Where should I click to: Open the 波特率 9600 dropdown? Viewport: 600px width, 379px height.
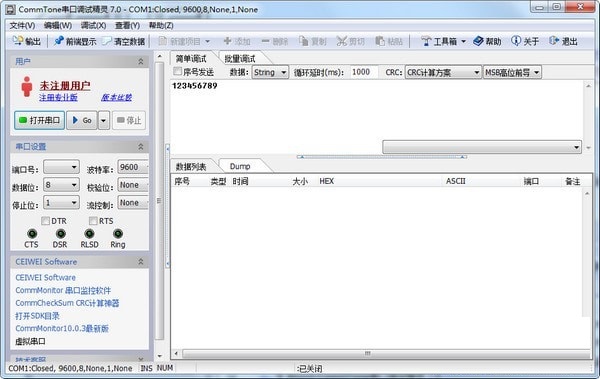(133, 167)
